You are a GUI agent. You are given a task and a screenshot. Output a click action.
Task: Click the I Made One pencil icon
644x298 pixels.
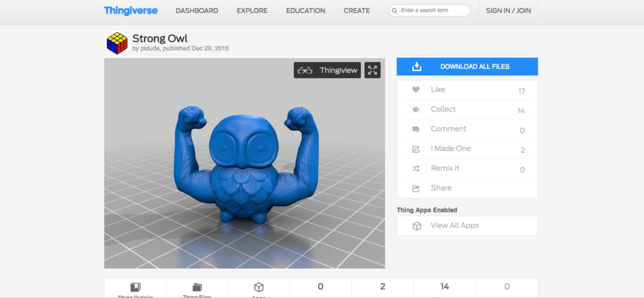point(416,150)
